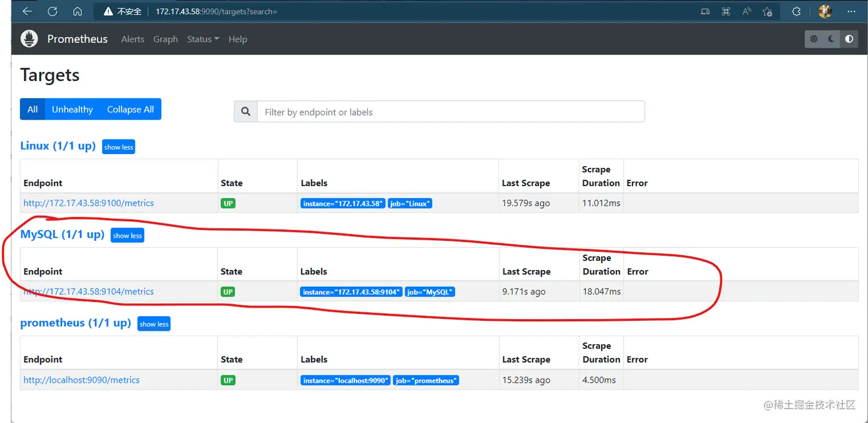Click the 11.012ms scrape duration value
Image resolution: width=868 pixels, height=423 pixels.
click(601, 203)
